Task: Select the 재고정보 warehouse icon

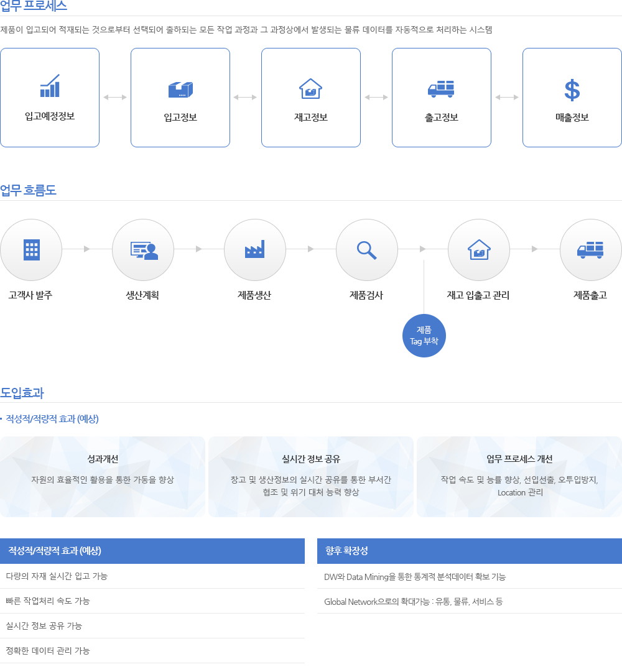Action: 311,89
